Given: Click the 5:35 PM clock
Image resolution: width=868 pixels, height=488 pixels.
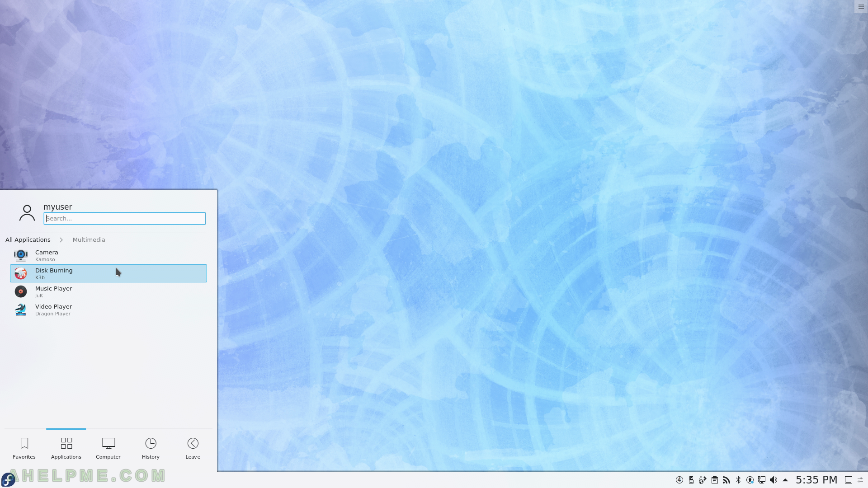Looking at the screenshot, I should (816, 480).
